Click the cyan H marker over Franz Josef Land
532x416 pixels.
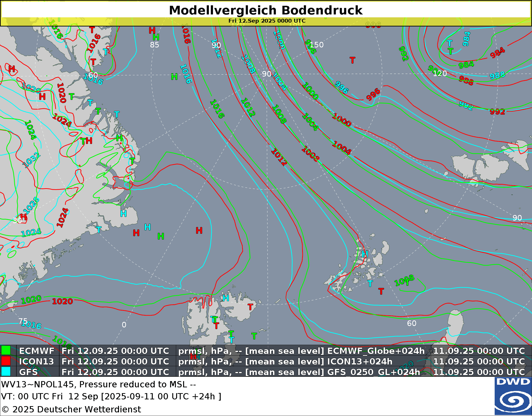click(365, 254)
